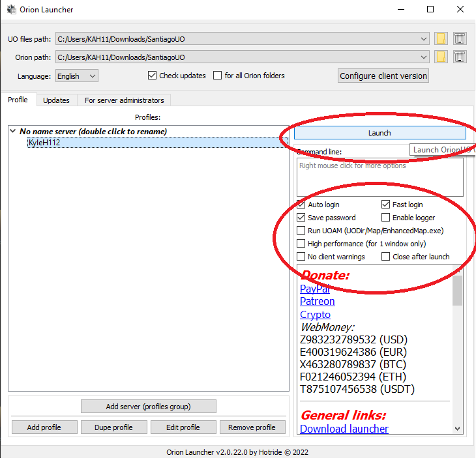This screenshot has height=460, width=476.
Task: Click Configure client version button
Action: pyautogui.click(x=383, y=76)
